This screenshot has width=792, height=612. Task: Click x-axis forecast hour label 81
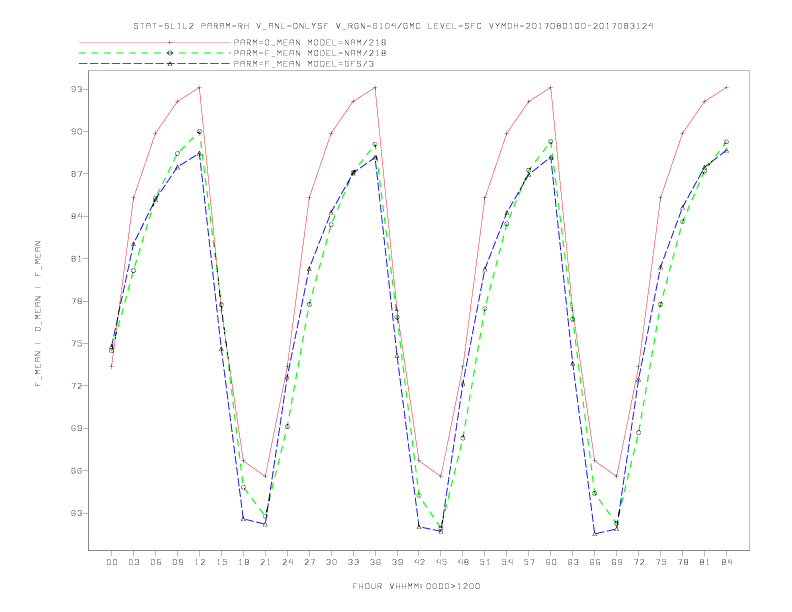(x=705, y=562)
